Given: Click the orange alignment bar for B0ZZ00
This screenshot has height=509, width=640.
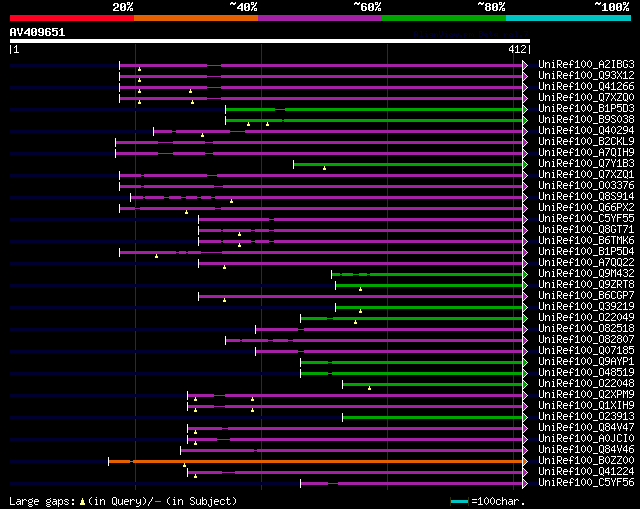Looking at the screenshot, I should (x=316, y=461).
